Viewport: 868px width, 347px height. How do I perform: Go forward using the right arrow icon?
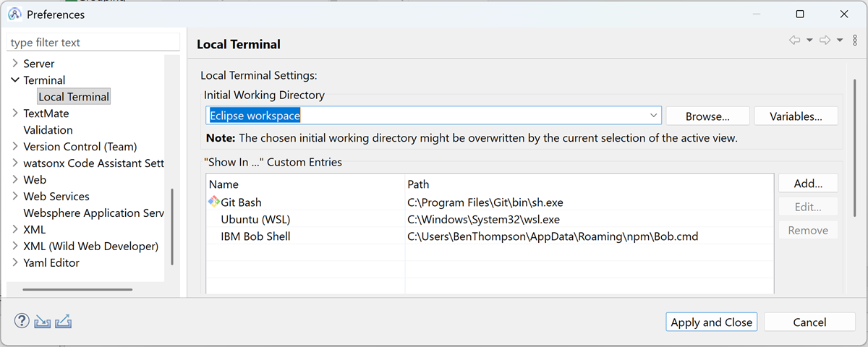tap(825, 40)
